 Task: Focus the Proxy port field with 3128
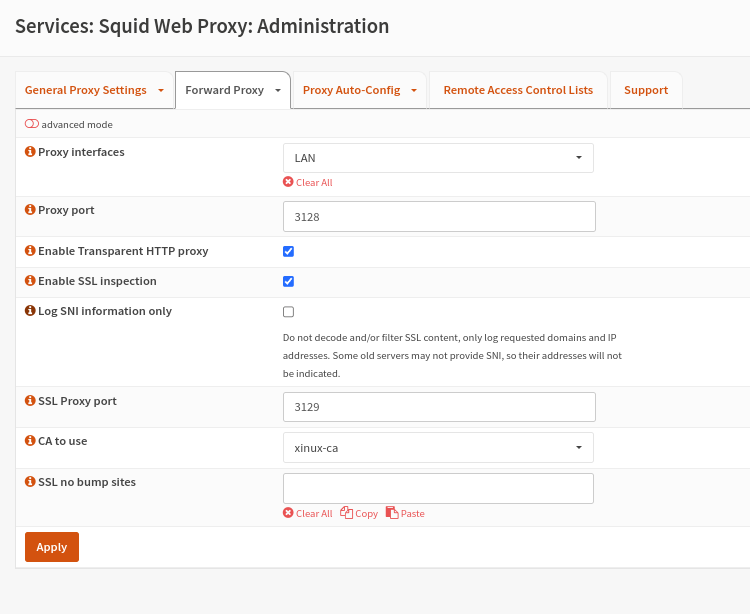pos(439,217)
